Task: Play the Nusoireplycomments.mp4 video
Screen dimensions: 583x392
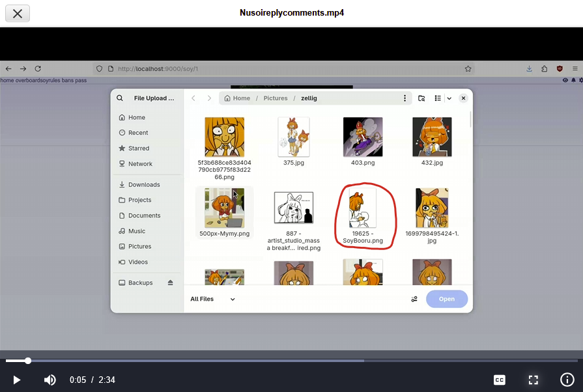Action: click(x=17, y=380)
